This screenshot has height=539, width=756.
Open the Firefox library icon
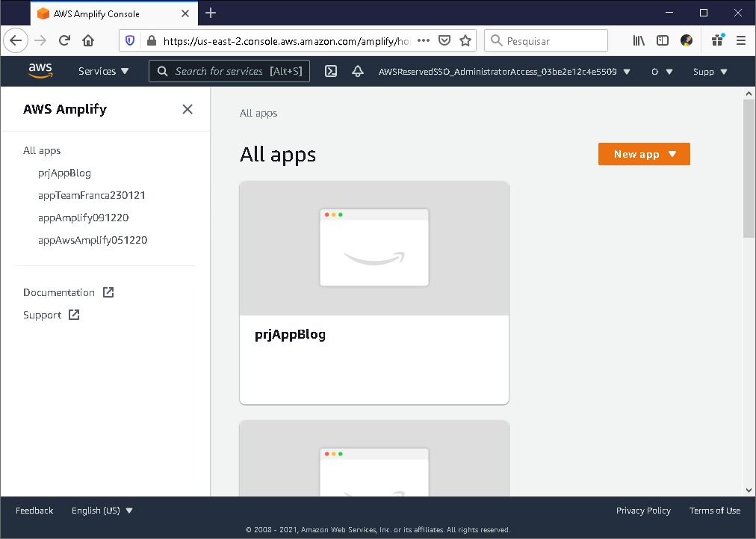click(639, 40)
